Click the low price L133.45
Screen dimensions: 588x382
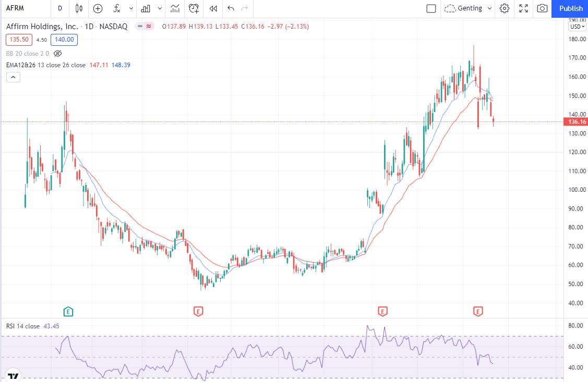227,27
